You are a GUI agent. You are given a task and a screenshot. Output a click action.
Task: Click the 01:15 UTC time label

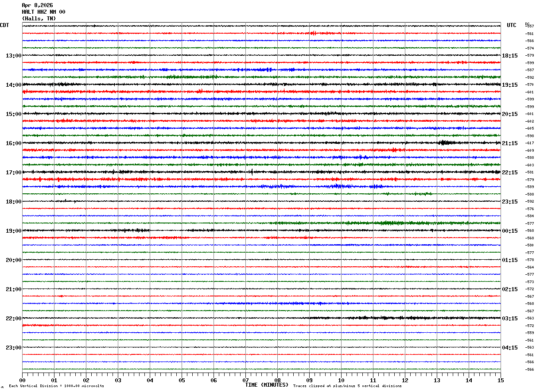point(510,260)
